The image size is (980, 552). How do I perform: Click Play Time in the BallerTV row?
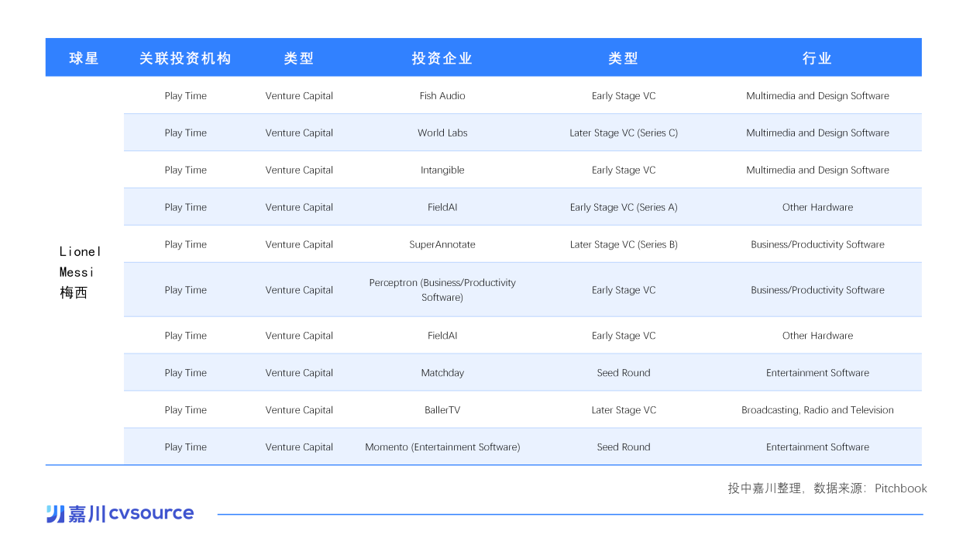tap(185, 410)
